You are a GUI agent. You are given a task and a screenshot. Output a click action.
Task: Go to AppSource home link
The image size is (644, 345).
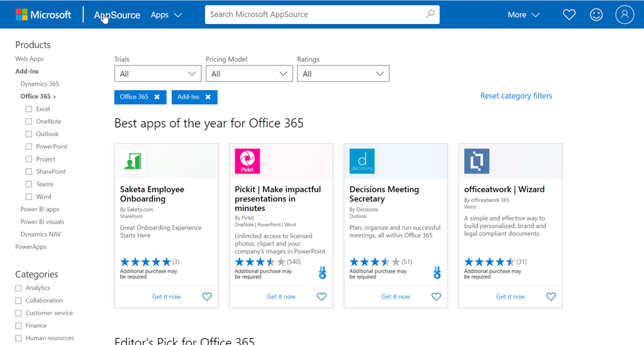117,15
